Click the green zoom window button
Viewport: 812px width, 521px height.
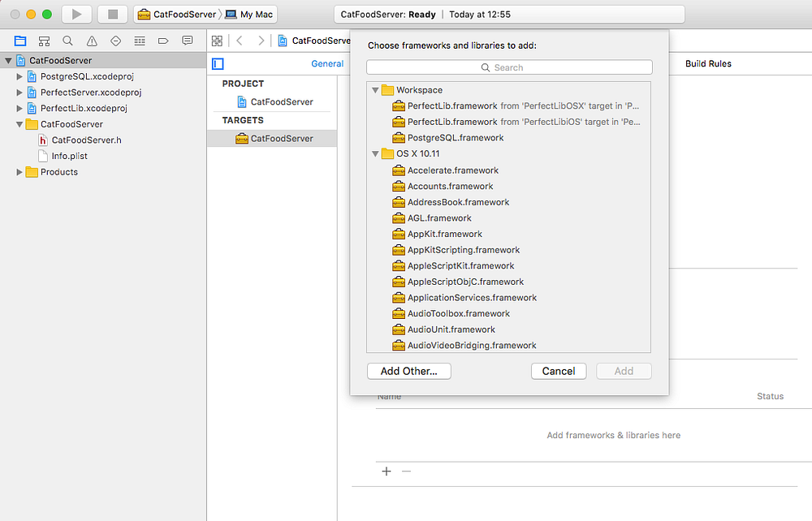tap(47, 15)
